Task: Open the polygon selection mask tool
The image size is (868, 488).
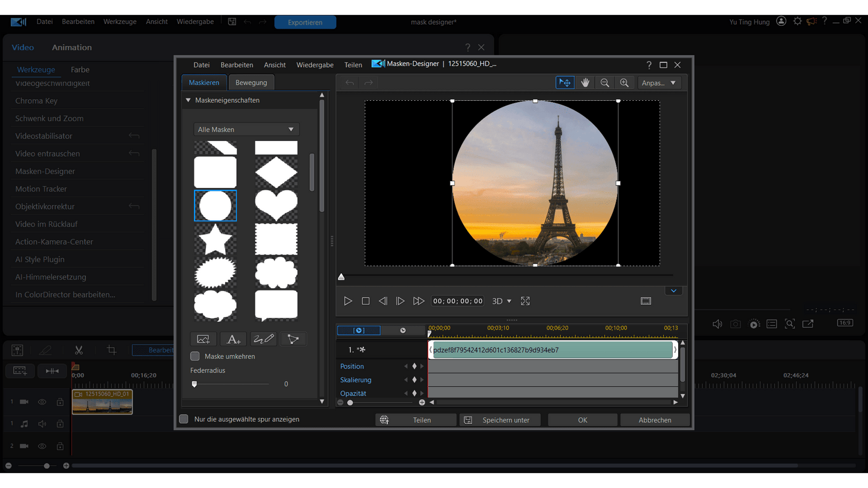Action: 293,339
